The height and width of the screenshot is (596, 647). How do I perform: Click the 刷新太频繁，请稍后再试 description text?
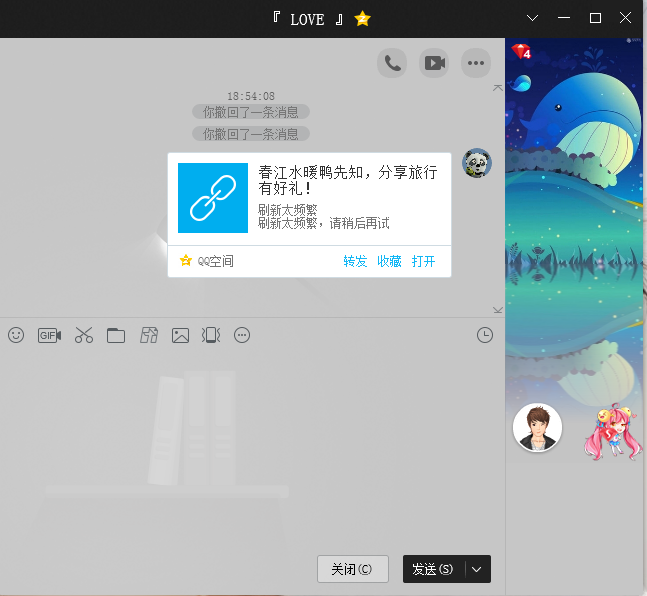click(324, 223)
